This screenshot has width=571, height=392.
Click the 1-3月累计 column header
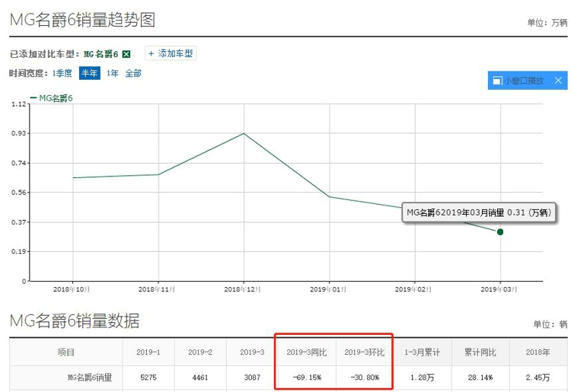(x=423, y=352)
